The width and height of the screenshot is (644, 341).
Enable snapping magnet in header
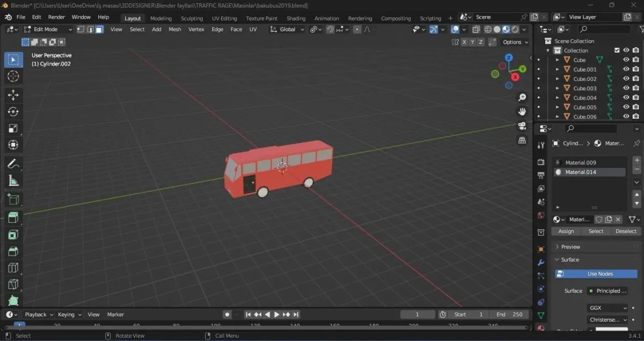point(331,29)
